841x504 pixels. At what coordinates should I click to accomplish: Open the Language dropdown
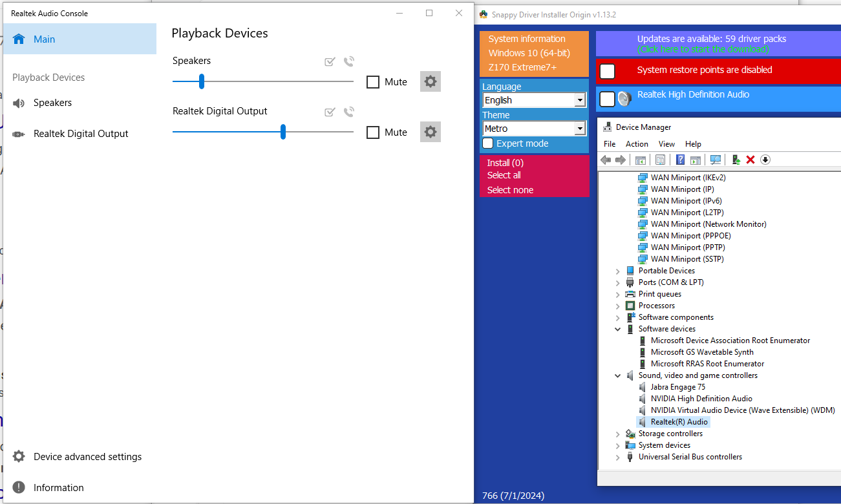580,100
